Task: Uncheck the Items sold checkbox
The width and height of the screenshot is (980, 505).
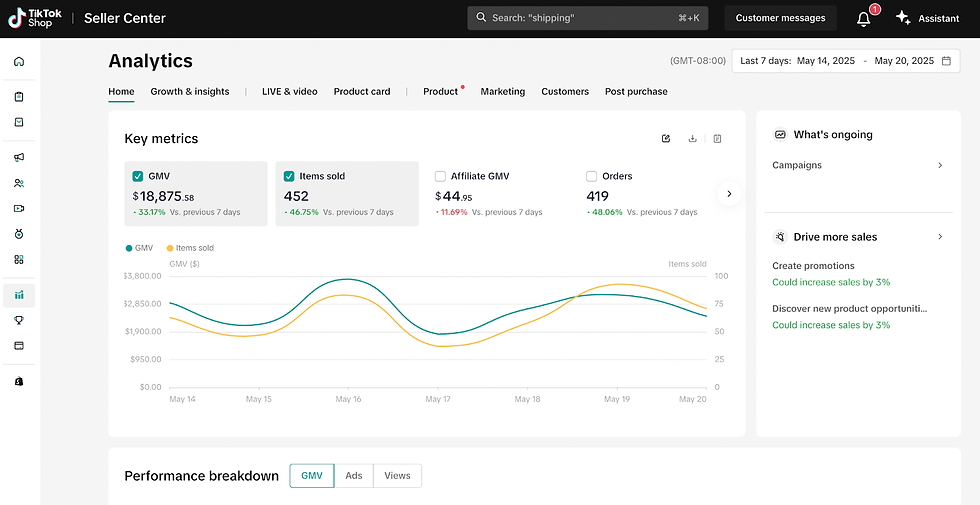Action: point(289,176)
